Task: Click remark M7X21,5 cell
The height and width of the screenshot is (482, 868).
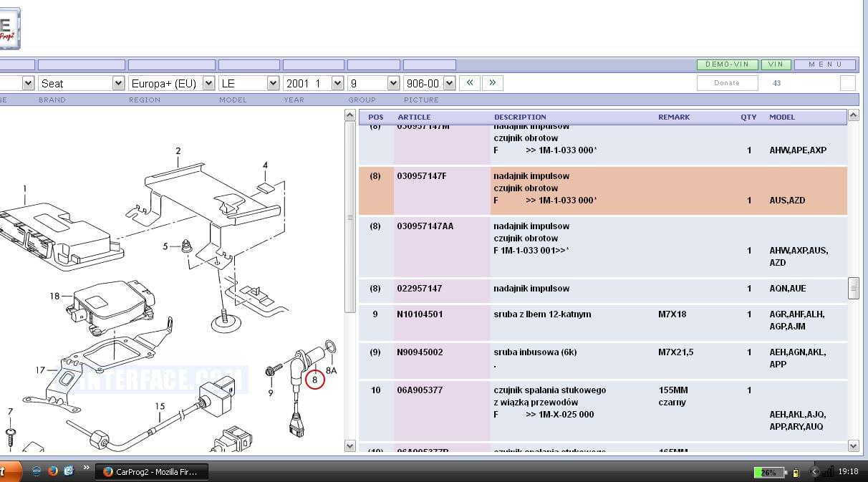Action: click(676, 352)
